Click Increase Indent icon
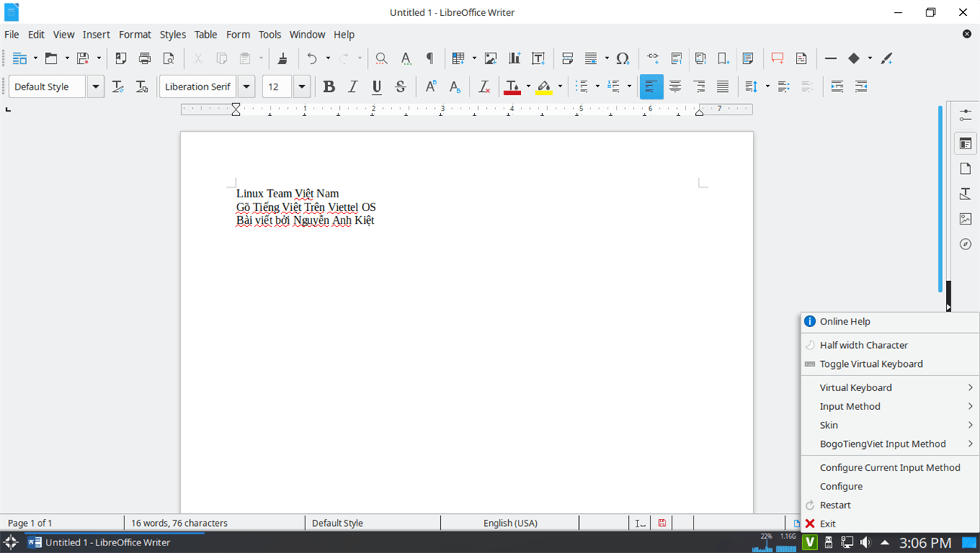The image size is (980, 553). 837,87
